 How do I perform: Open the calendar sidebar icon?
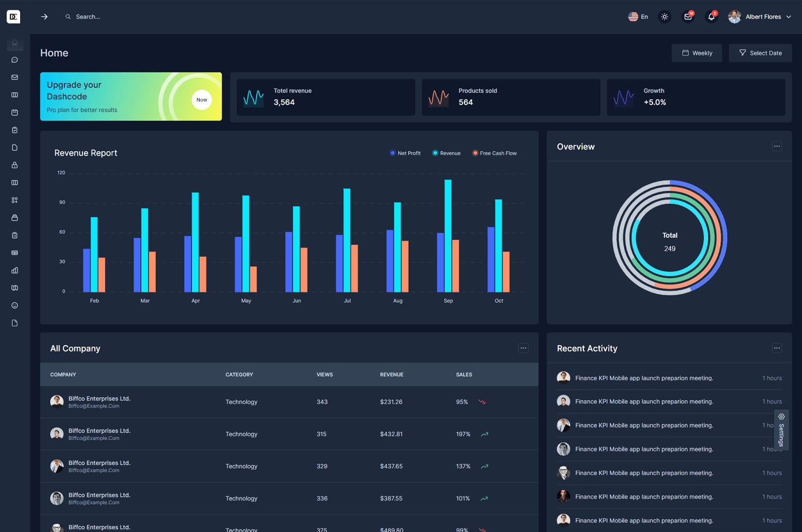point(15,112)
